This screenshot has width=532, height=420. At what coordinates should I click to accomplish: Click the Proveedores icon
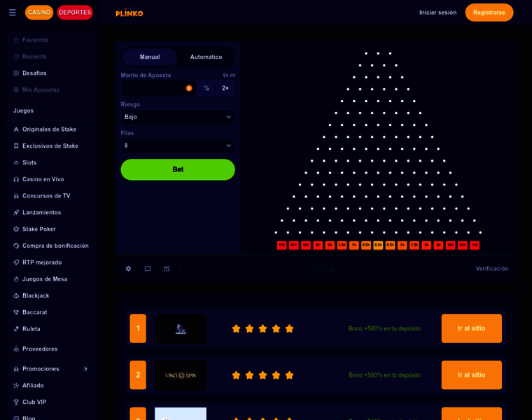coord(16,349)
